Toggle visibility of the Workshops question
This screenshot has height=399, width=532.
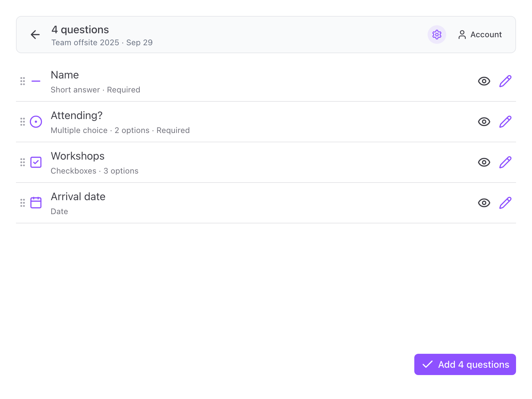484,162
